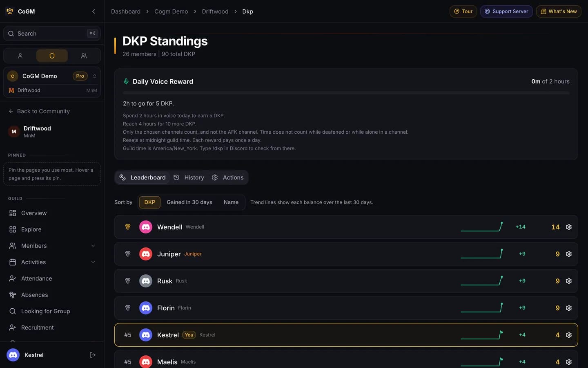Click Wendell's Discord avatar

pyautogui.click(x=146, y=227)
